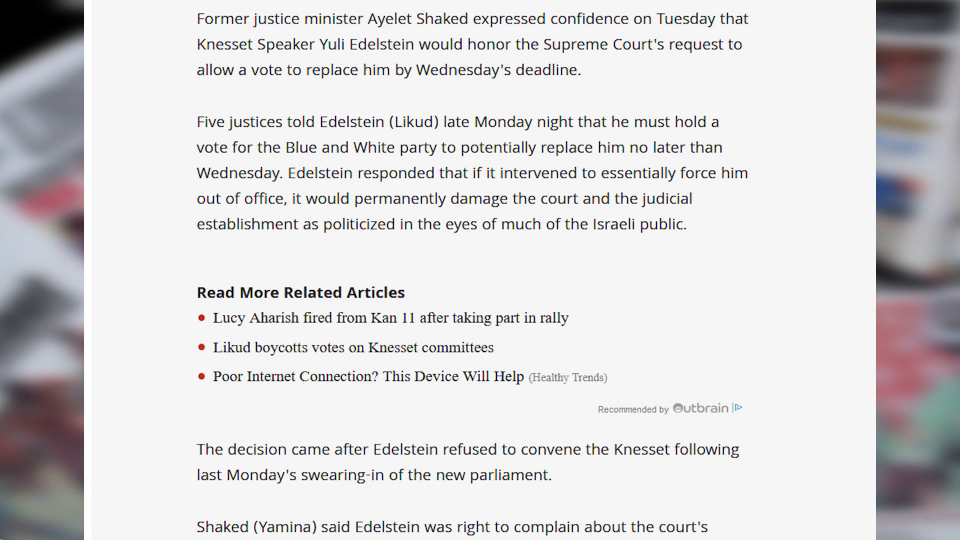The width and height of the screenshot is (960, 540).
Task: Open Likud boycotts votes on Knesset committees link
Action: click(353, 347)
